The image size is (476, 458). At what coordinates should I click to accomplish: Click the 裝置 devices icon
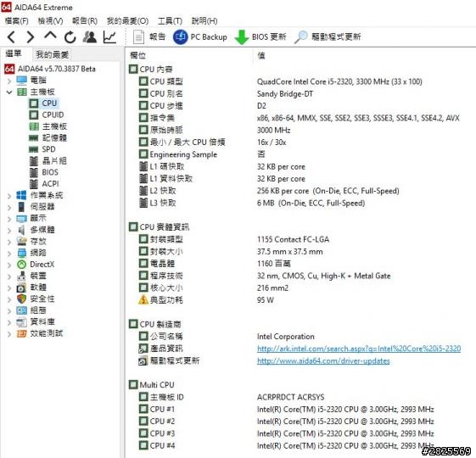(x=21, y=276)
